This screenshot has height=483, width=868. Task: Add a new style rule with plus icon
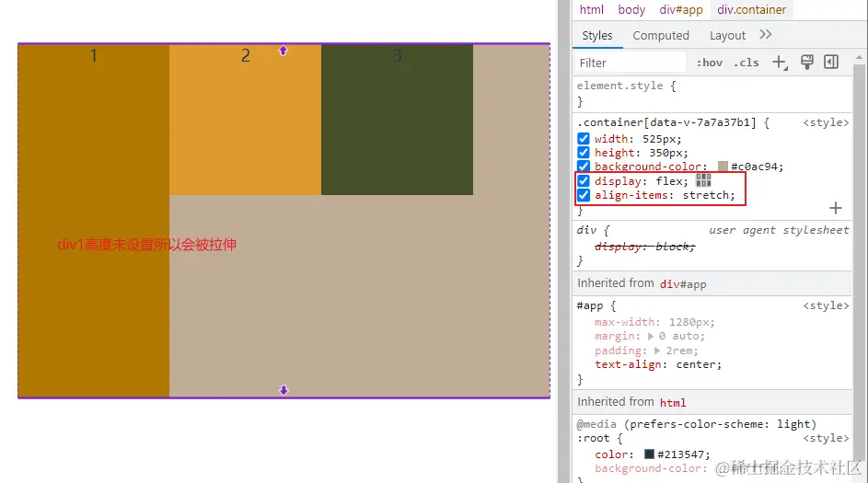coord(780,62)
